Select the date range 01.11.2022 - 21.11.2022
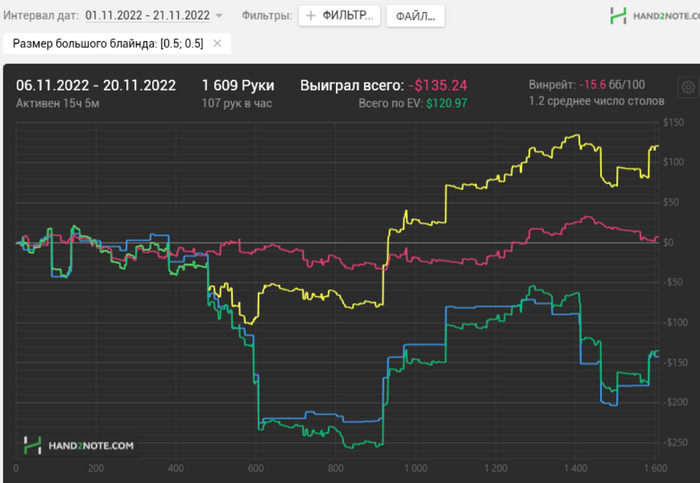 147,15
